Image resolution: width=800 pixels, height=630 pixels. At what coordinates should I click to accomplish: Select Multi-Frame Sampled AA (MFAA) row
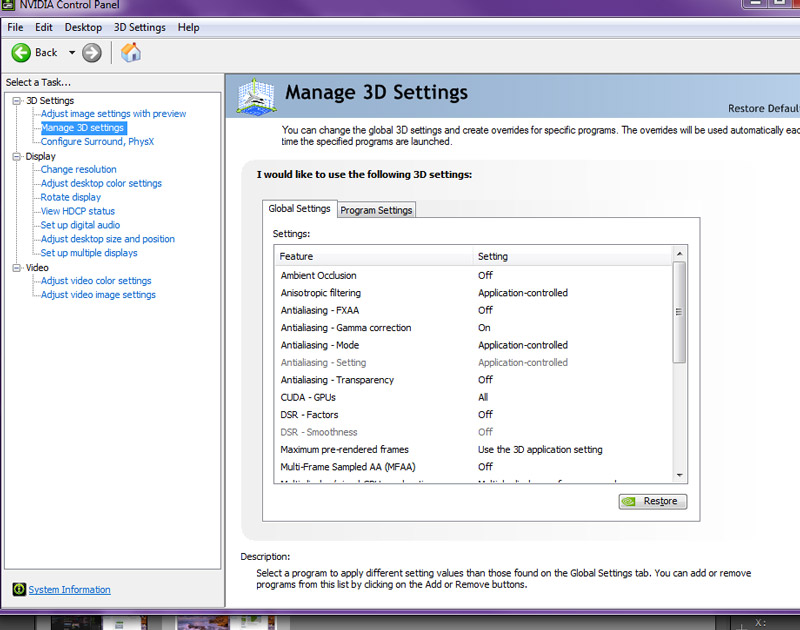473,467
